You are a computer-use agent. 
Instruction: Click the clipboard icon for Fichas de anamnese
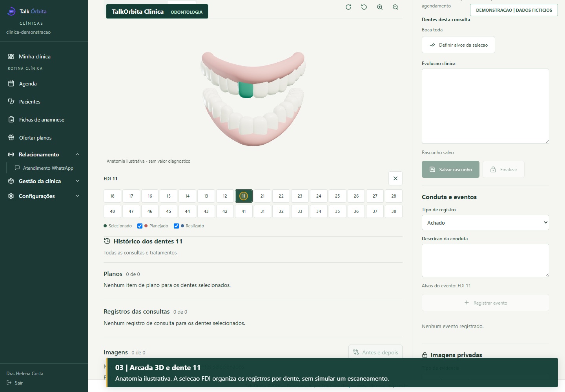[x=11, y=120]
